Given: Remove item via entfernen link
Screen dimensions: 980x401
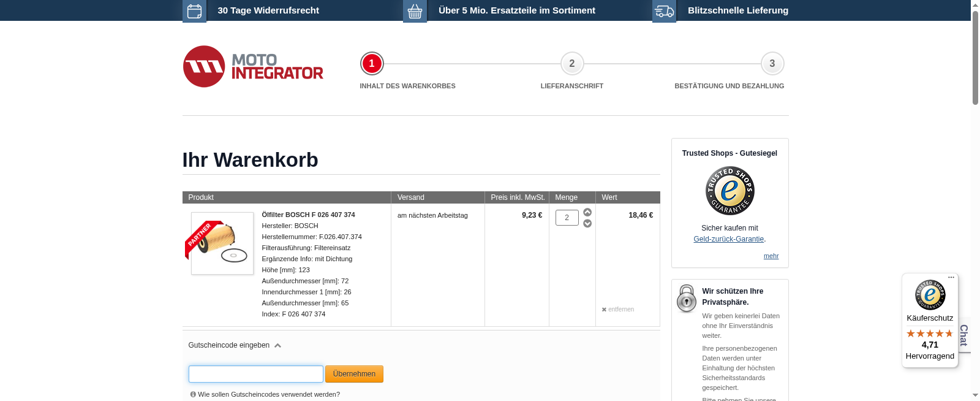Looking at the screenshot, I should pyautogui.click(x=618, y=310).
